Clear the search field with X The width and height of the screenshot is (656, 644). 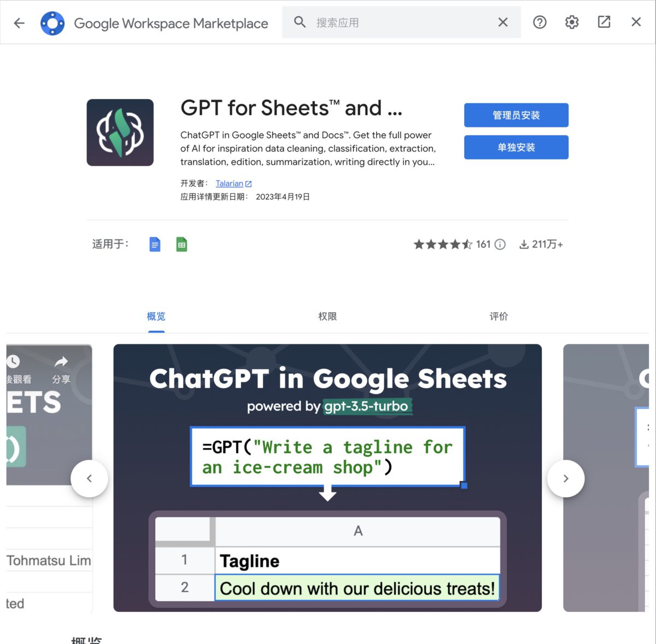(503, 22)
